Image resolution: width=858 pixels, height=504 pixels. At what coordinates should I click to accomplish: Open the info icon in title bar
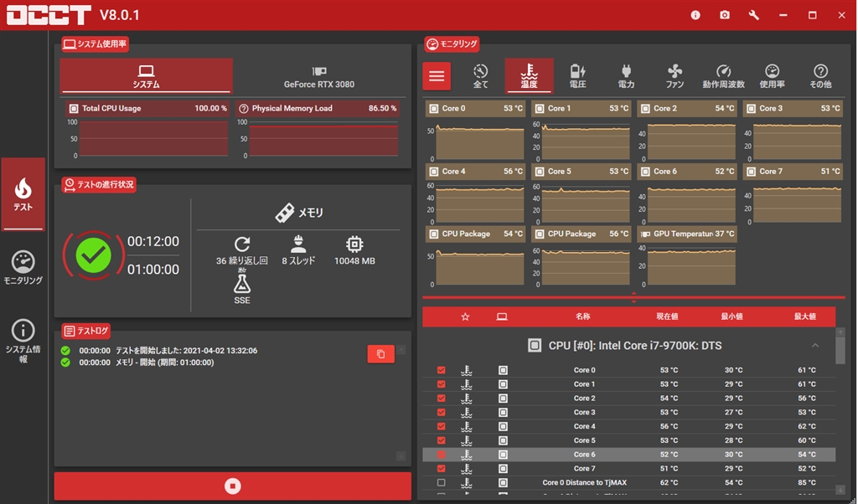tap(695, 15)
